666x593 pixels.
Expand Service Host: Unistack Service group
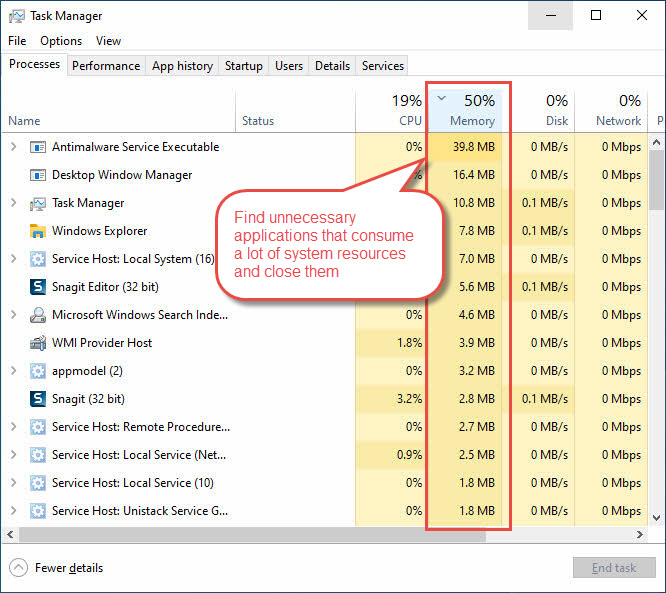pos(13,511)
